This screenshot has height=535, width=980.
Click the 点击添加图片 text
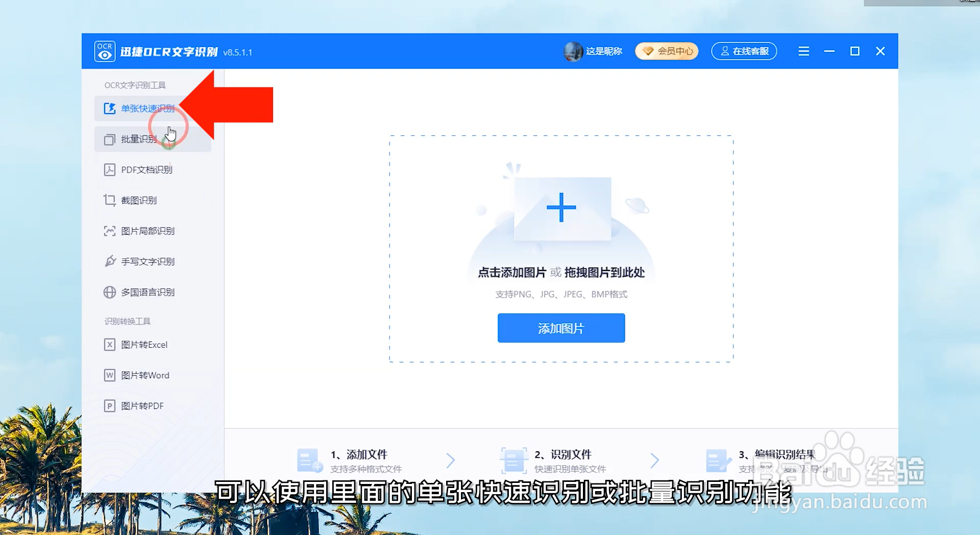512,273
